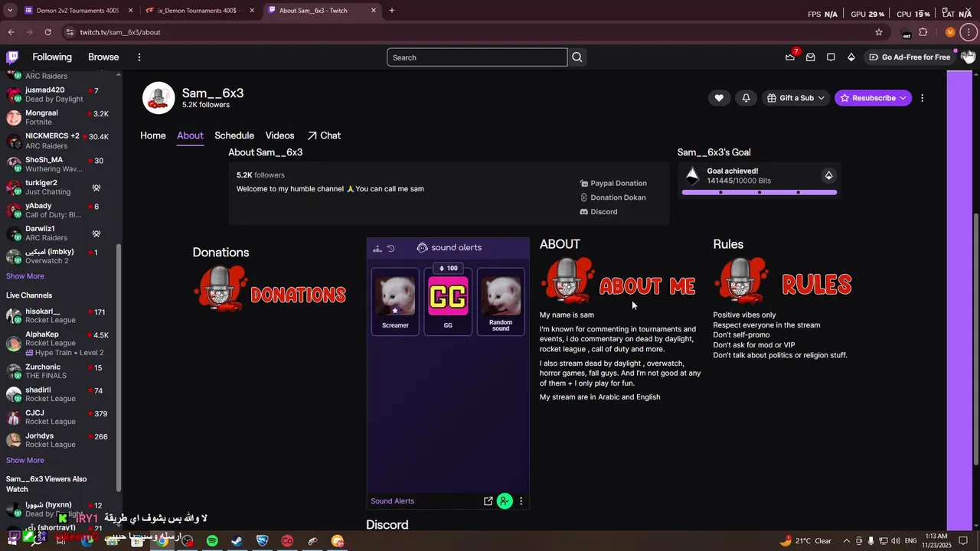
Task: Click the browser address bar
Action: click(x=467, y=32)
